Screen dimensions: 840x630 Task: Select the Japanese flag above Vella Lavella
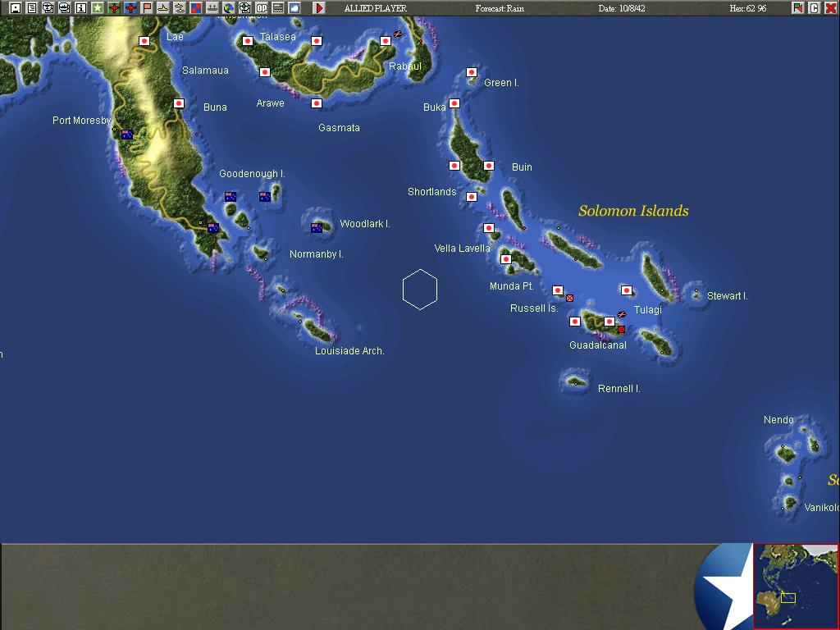[489, 228]
